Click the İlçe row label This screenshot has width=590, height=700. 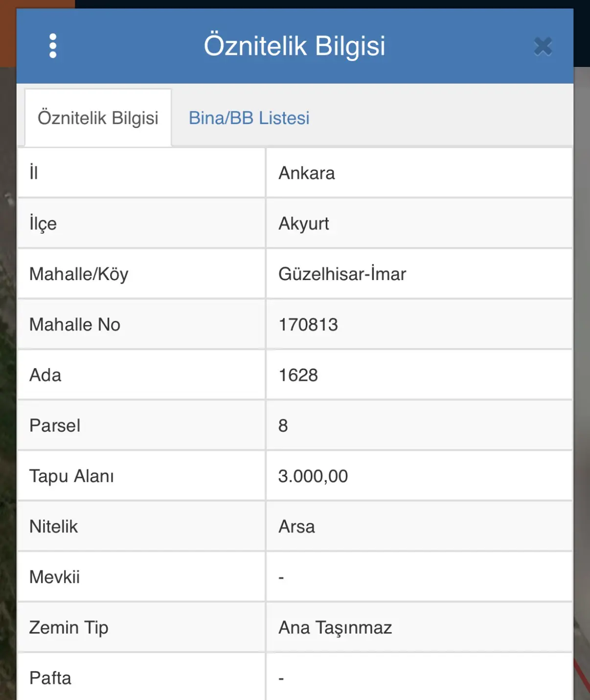click(x=43, y=223)
